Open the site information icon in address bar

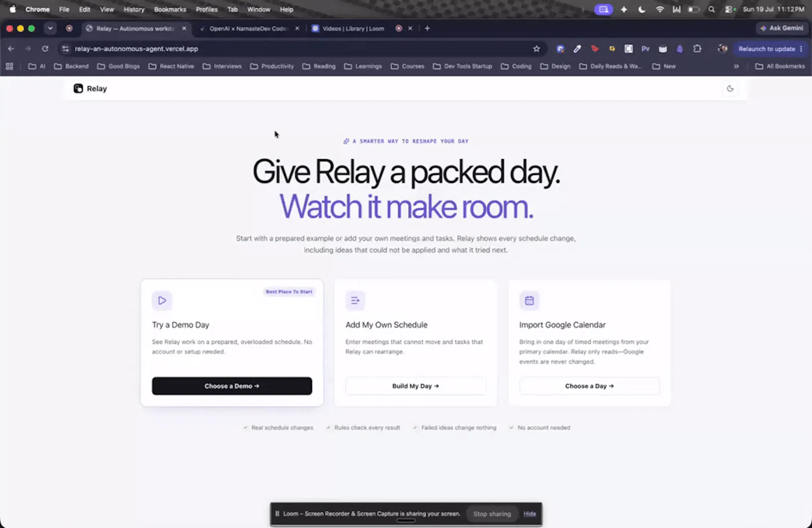click(65, 49)
